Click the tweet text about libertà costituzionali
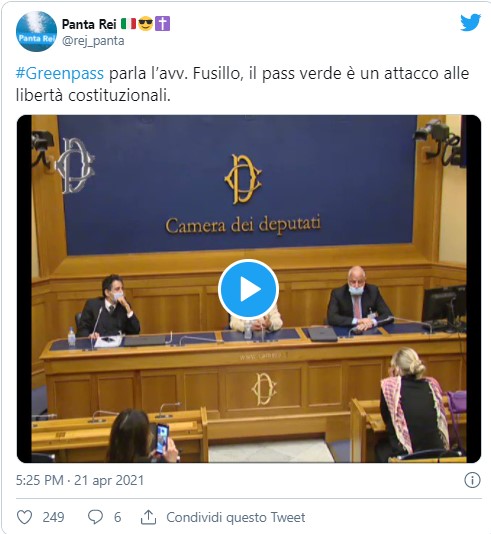Screen dimensions: 491x534 [x=242, y=84]
